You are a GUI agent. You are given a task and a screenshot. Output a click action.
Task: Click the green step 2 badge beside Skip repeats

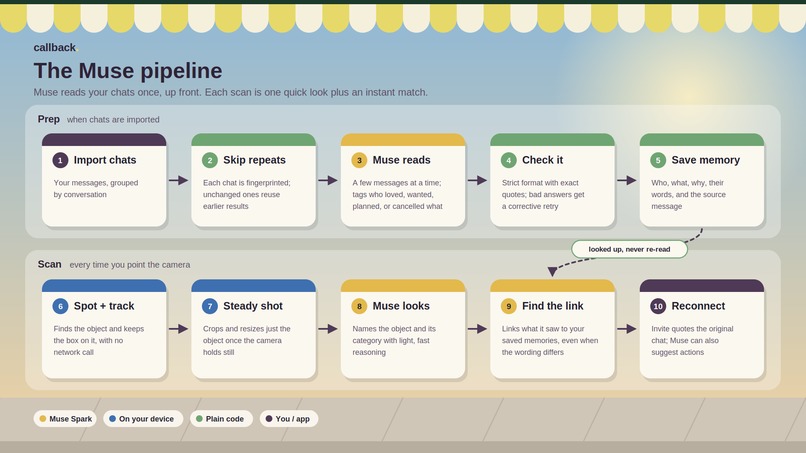pyautogui.click(x=210, y=160)
